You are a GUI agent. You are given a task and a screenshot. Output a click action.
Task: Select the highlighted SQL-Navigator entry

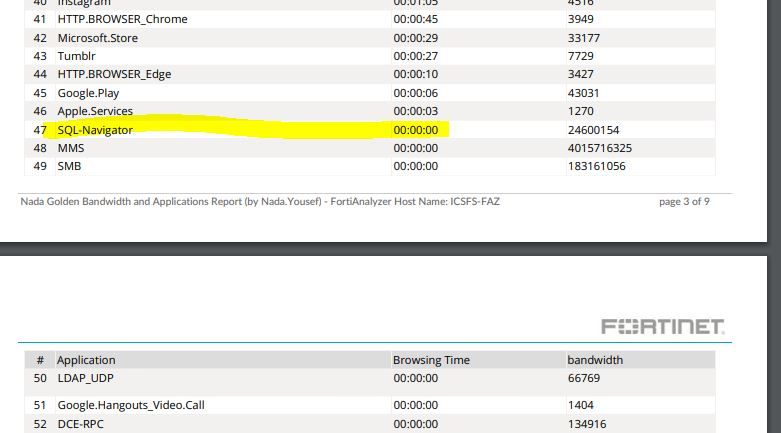tap(95, 130)
